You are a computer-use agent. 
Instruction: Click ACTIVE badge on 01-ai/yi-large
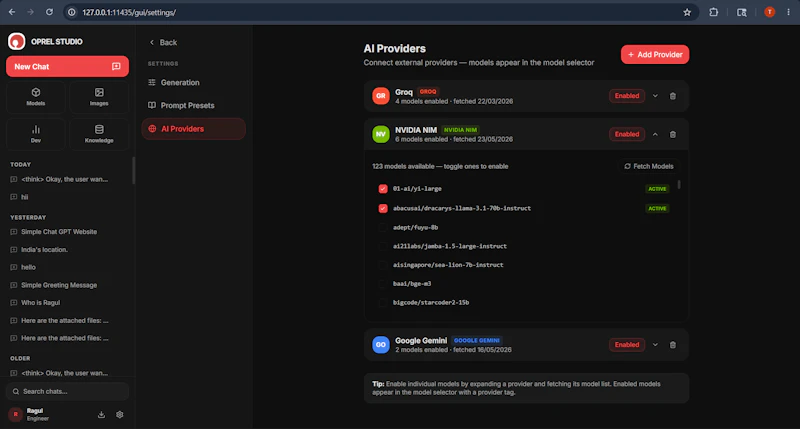pos(657,189)
